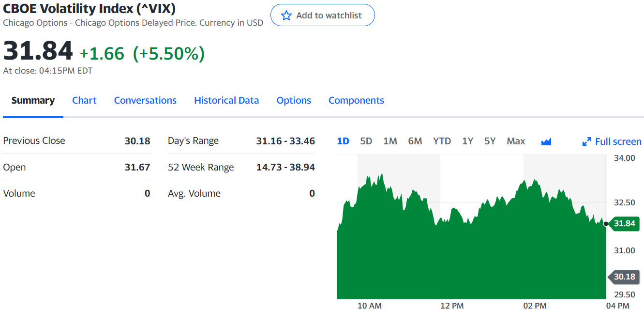Image resolution: width=644 pixels, height=310 pixels.
Task: Click the star icon in Add to watchlist
Action: [x=286, y=15]
